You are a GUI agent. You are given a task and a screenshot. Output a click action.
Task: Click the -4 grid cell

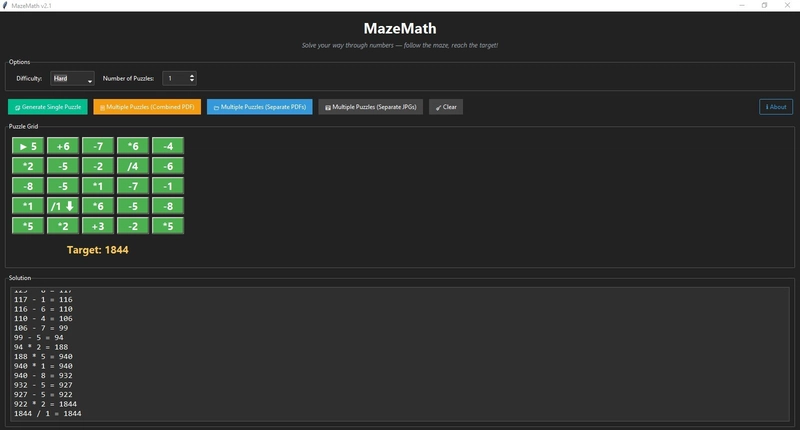pyautogui.click(x=168, y=146)
